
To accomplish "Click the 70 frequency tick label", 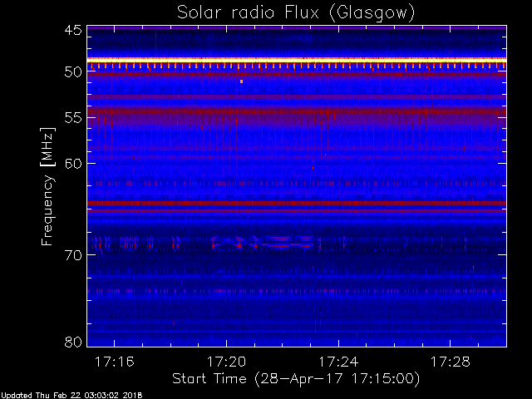I will tap(73, 255).
